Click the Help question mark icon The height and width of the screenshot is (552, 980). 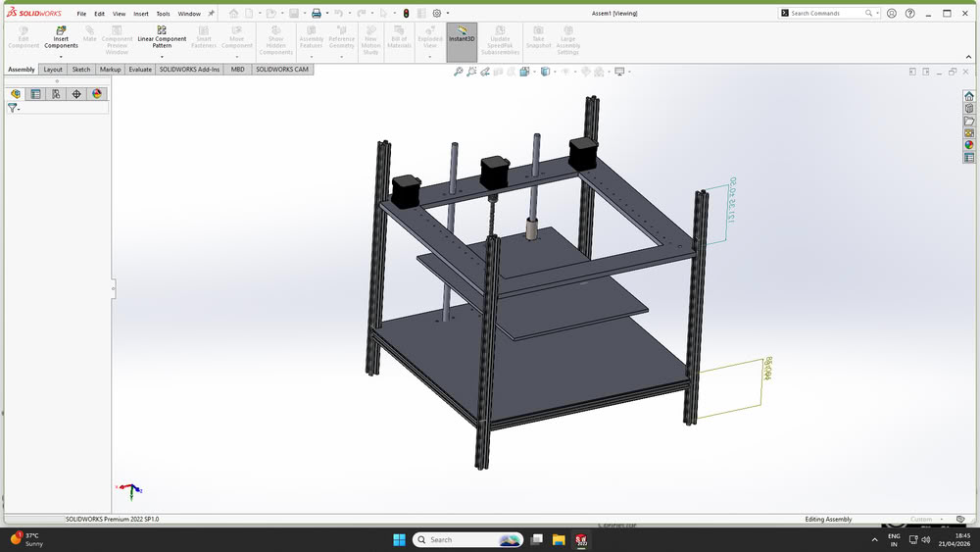910,13
